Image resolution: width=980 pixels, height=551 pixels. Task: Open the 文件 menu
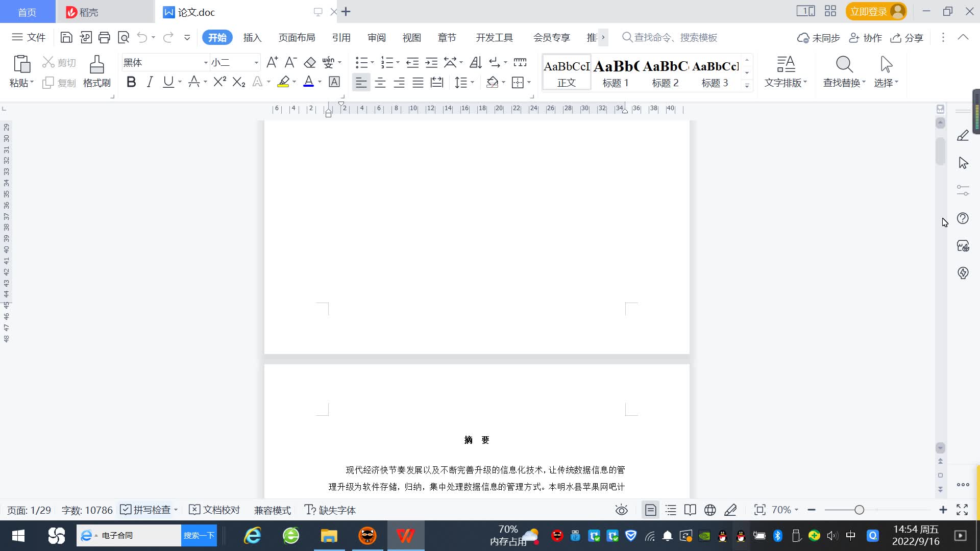pos(29,37)
